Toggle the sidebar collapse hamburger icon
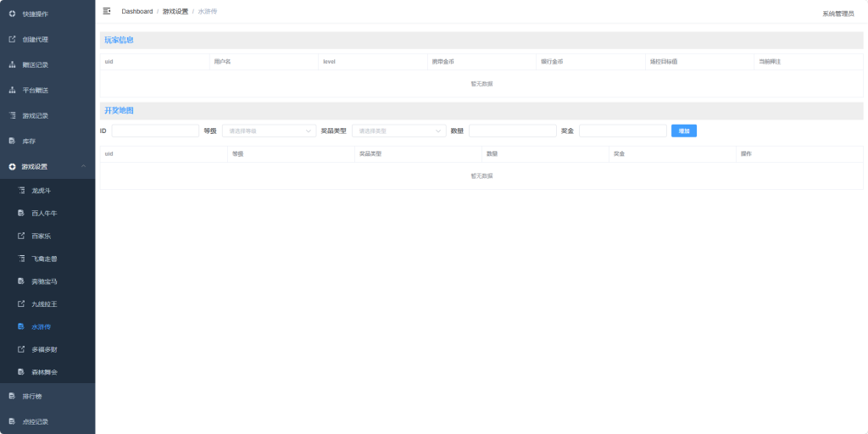868x434 pixels. pos(107,11)
